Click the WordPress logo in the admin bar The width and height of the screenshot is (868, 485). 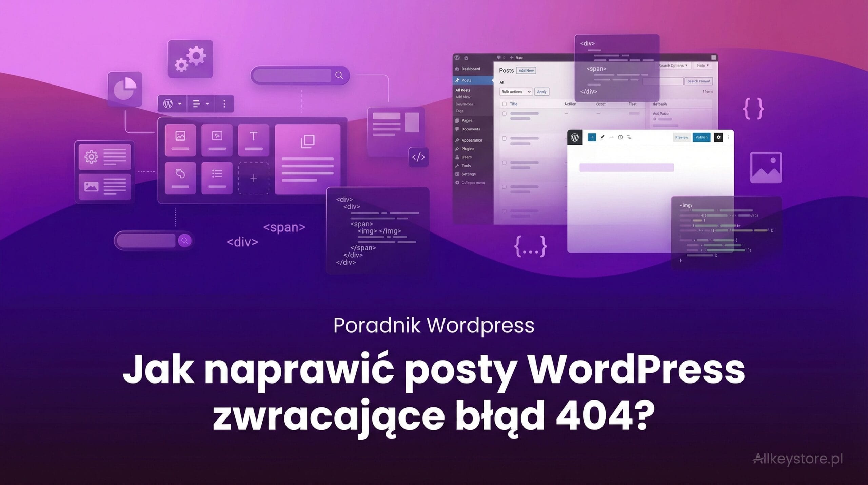point(457,58)
